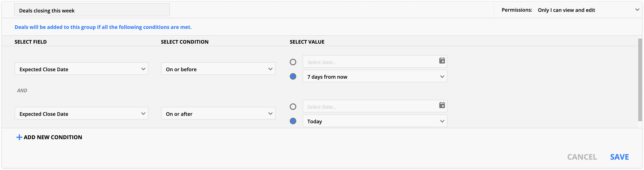
Task: Select the first condition's specific date radio
Action: 293,62
